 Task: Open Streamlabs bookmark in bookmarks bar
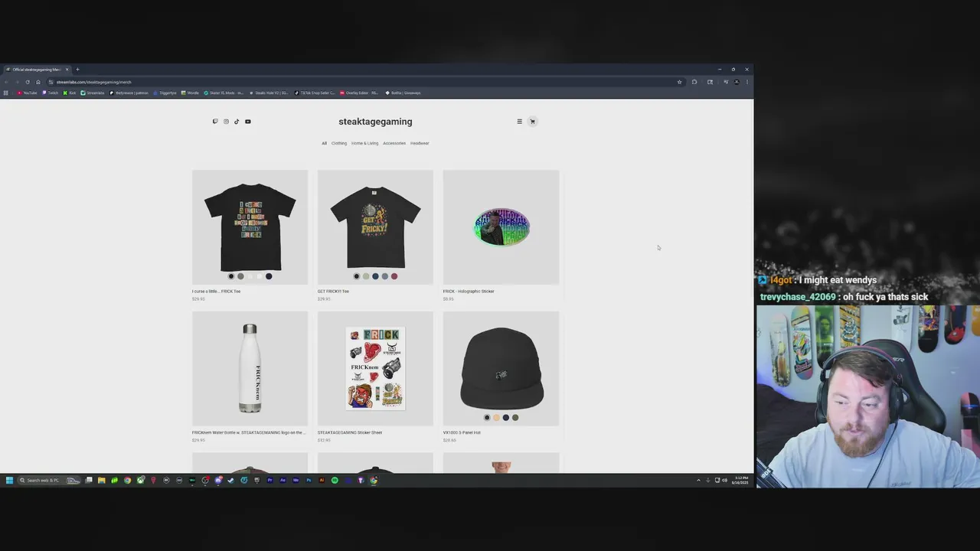pyautogui.click(x=93, y=93)
